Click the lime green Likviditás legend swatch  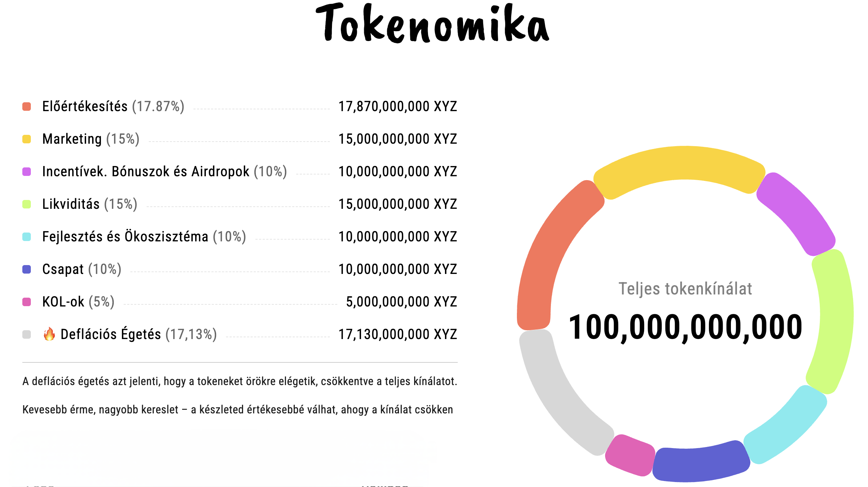pyautogui.click(x=27, y=204)
